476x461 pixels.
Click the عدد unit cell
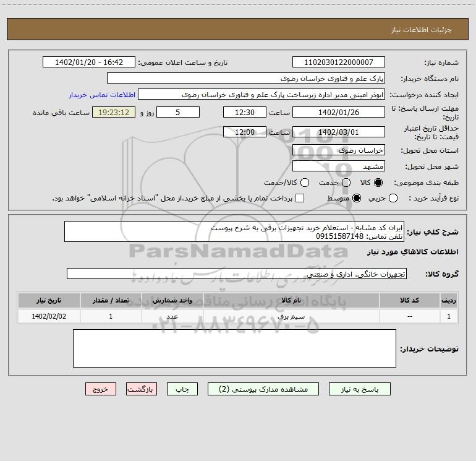[x=172, y=316]
